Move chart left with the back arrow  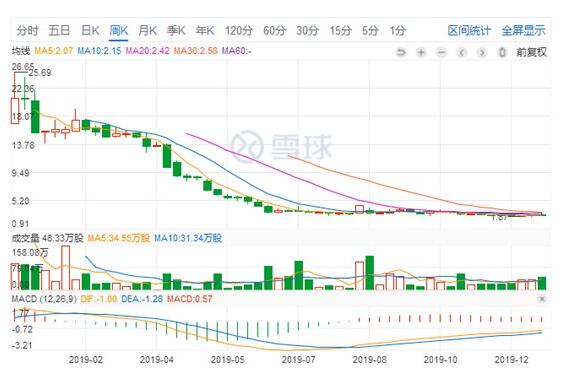pos(462,53)
